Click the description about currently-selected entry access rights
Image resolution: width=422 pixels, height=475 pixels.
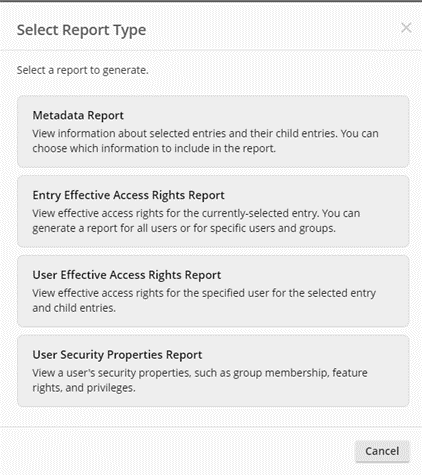[x=196, y=221]
